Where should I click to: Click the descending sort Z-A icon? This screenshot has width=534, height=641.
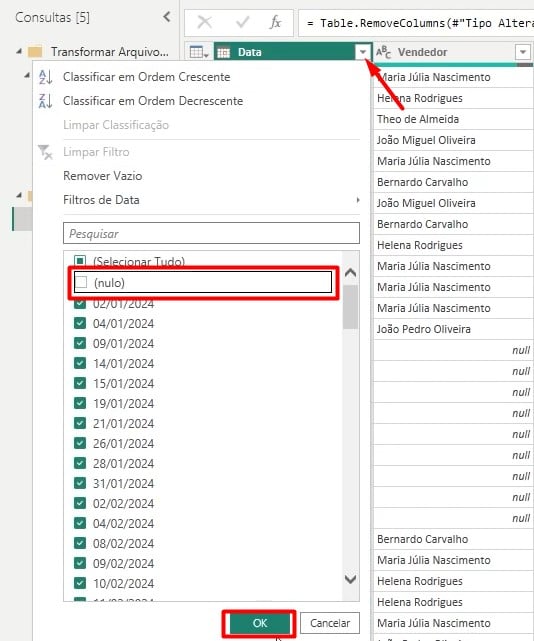[45, 101]
